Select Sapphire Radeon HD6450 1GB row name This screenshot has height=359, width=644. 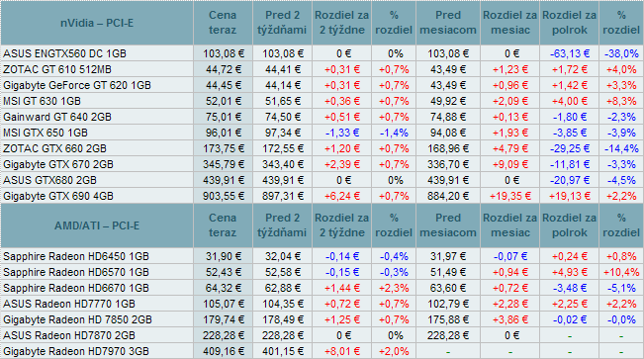click(x=76, y=256)
